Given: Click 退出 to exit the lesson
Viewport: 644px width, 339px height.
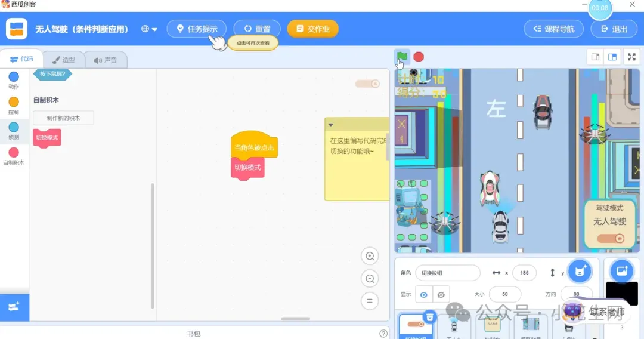Looking at the screenshot, I should point(614,29).
